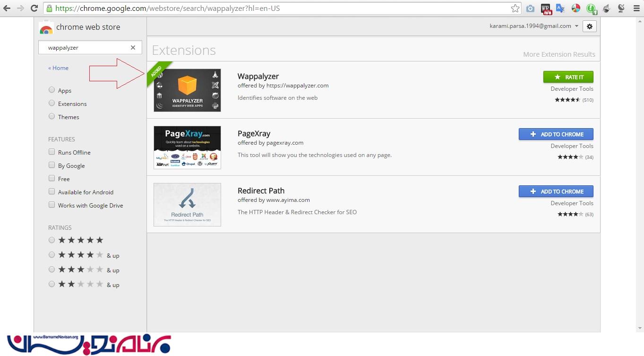This screenshot has height=356, width=644.
Task: Choose the three stars & up rating
Action: click(x=52, y=269)
